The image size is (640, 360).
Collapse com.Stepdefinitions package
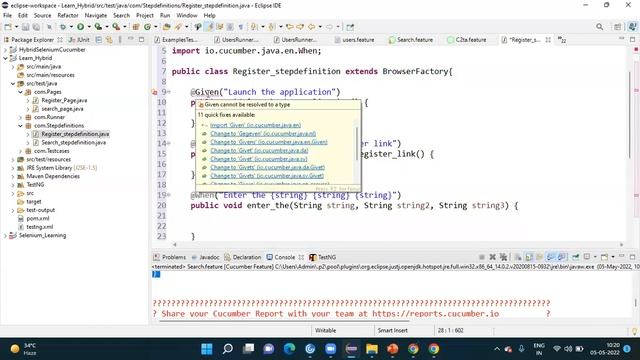tap(20, 126)
